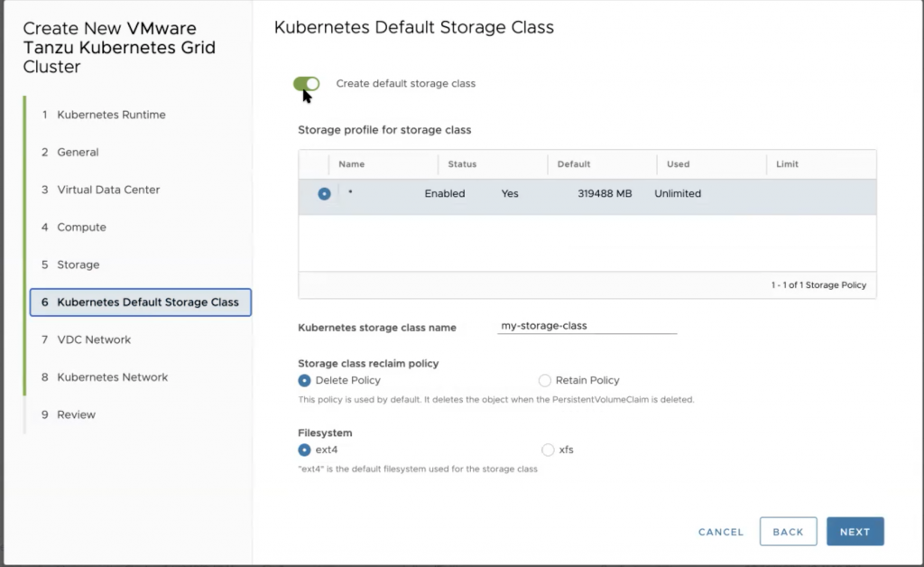Go to step 2 General
This screenshot has width=924, height=567.
(78, 153)
